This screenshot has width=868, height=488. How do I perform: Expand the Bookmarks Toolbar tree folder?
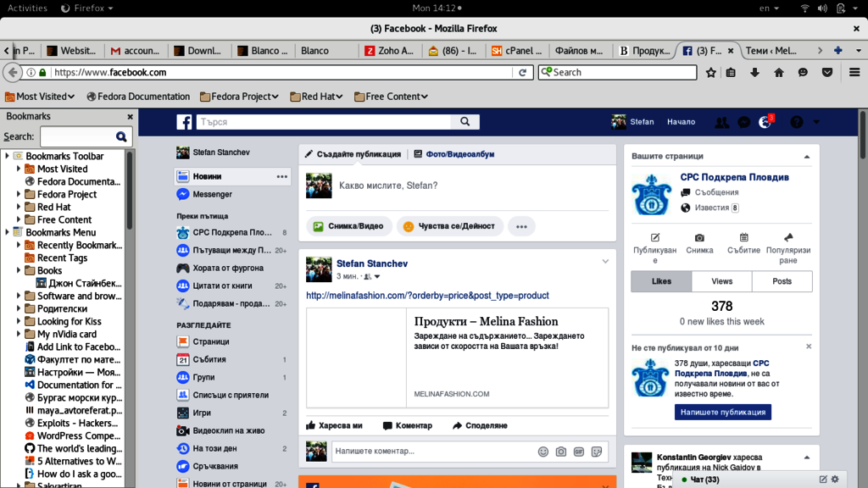point(7,156)
